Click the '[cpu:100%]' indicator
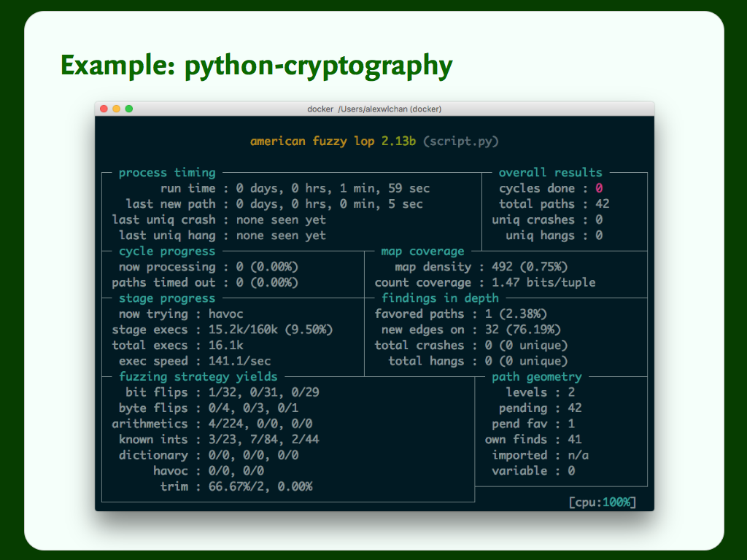This screenshot has width=747, height=560. tap(602, 503)
